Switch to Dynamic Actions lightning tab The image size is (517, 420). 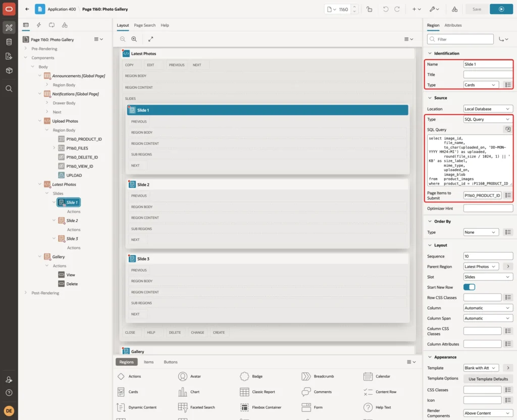click(38, 25)
